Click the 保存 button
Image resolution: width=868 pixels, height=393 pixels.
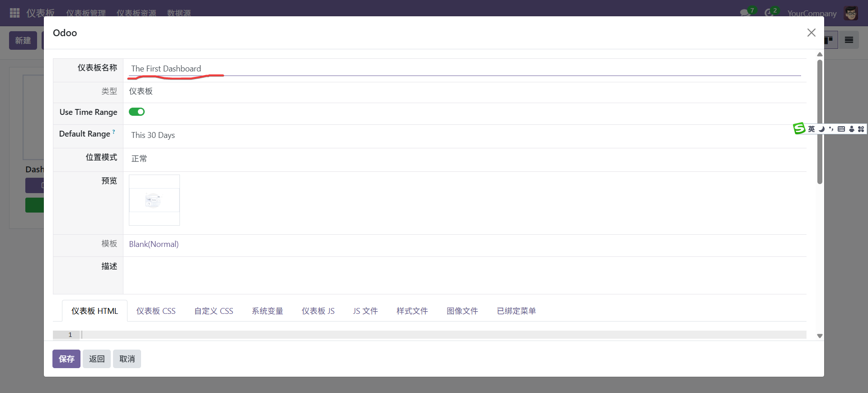[66, 359]
